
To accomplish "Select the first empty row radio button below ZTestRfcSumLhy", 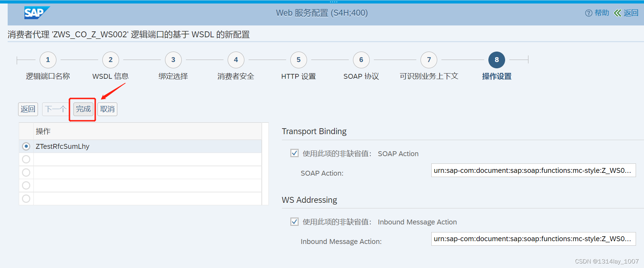I will pyautogui.click(x=26, y=159).
